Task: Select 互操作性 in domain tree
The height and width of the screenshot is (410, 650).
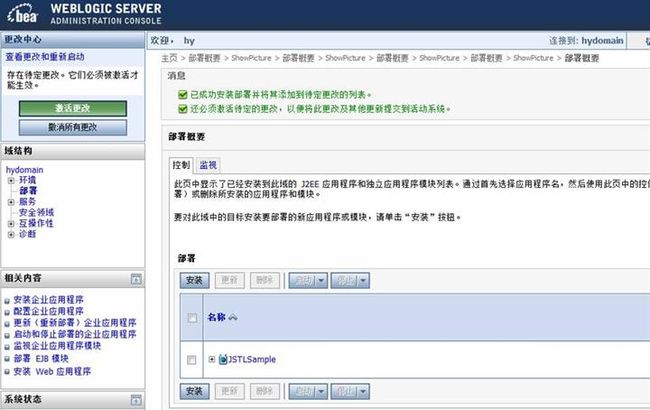Action: click(36, 223)
